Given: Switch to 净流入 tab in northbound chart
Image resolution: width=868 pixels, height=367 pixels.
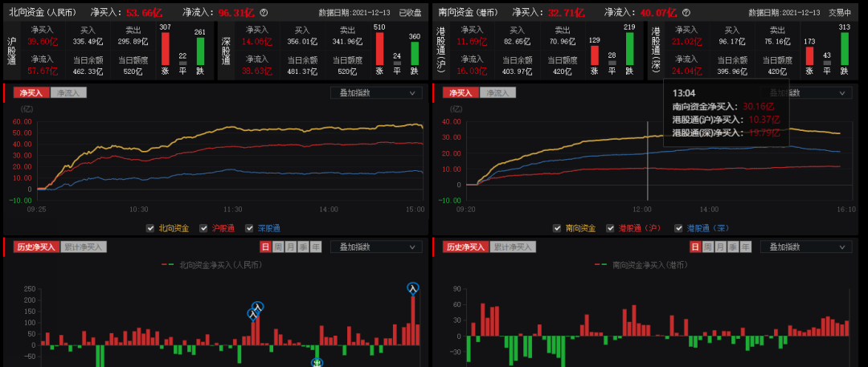Looking at the screenshot, I should point(69,92).
